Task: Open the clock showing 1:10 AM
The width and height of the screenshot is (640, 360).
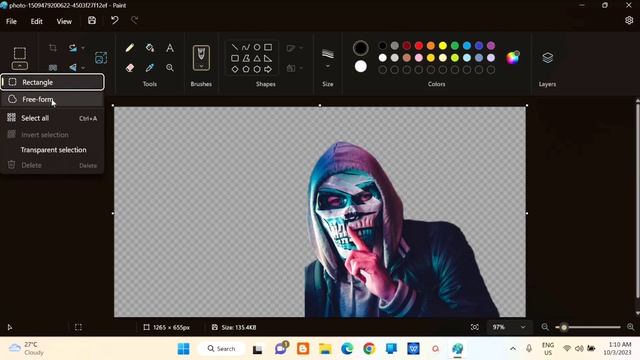Action: pos(617,349)
